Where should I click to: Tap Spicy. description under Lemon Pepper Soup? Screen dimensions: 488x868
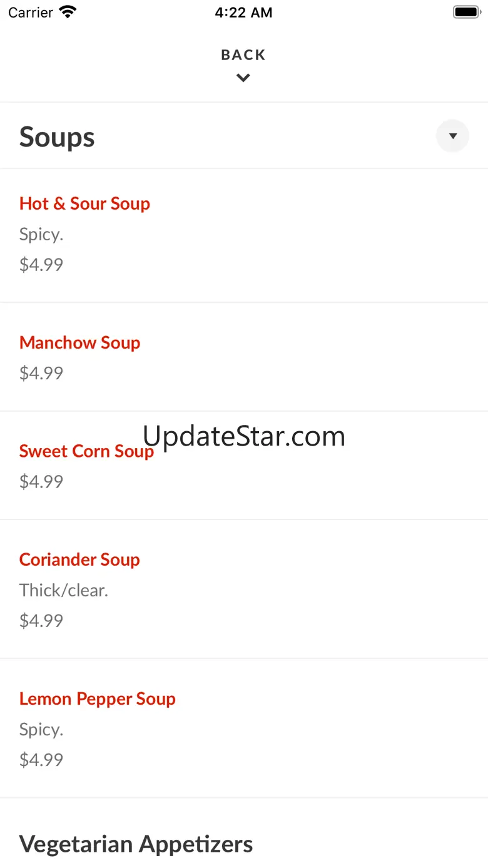coord(41,730)
